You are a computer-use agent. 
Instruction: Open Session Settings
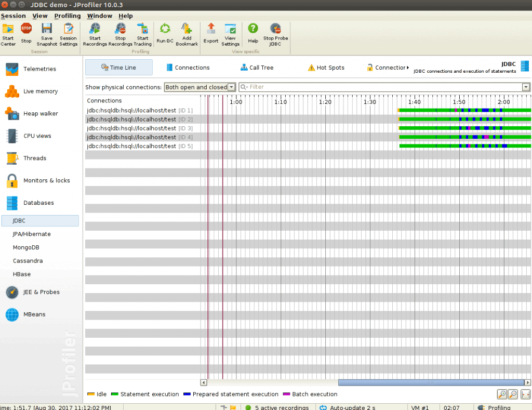click(x=69, y=35)
